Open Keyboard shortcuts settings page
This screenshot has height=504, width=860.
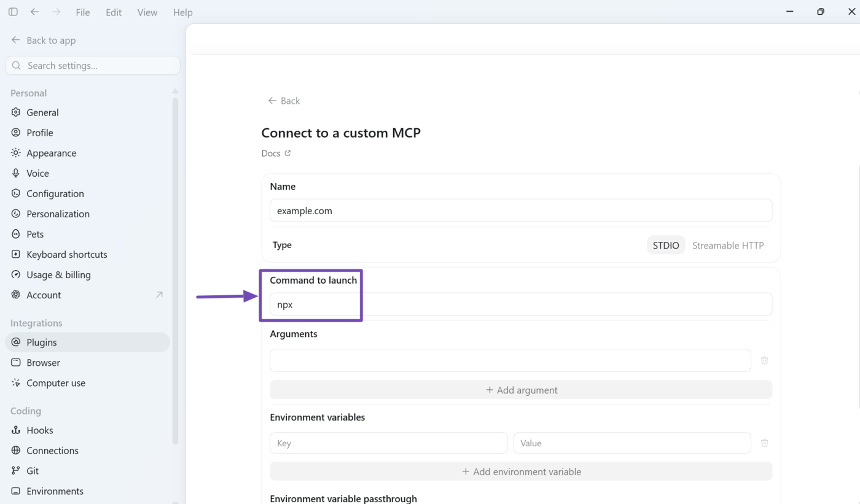[87, 254]
